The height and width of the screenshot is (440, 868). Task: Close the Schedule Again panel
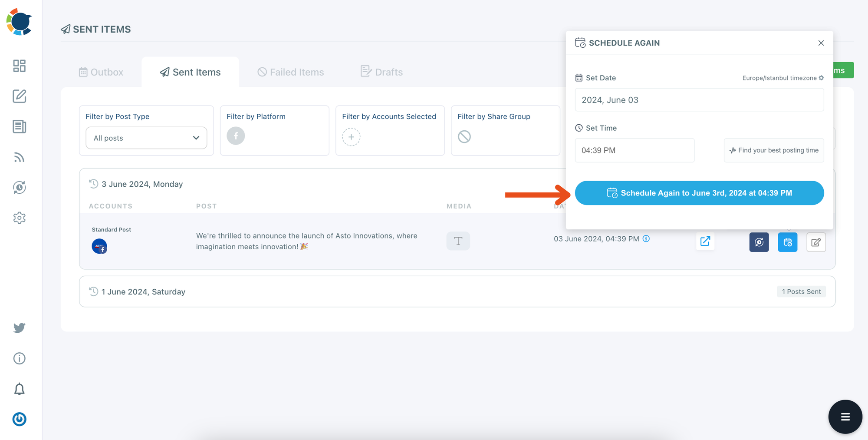[821, 43]
